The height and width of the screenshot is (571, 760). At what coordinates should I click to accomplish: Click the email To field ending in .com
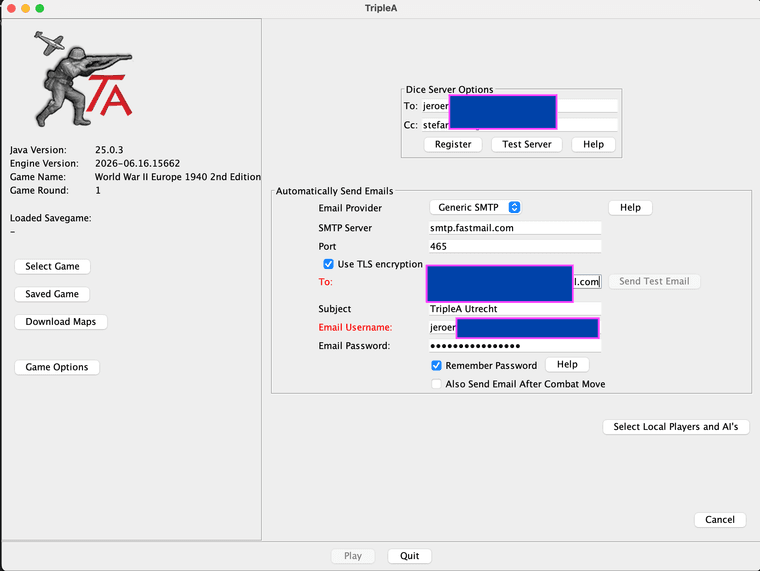(515, 282)
